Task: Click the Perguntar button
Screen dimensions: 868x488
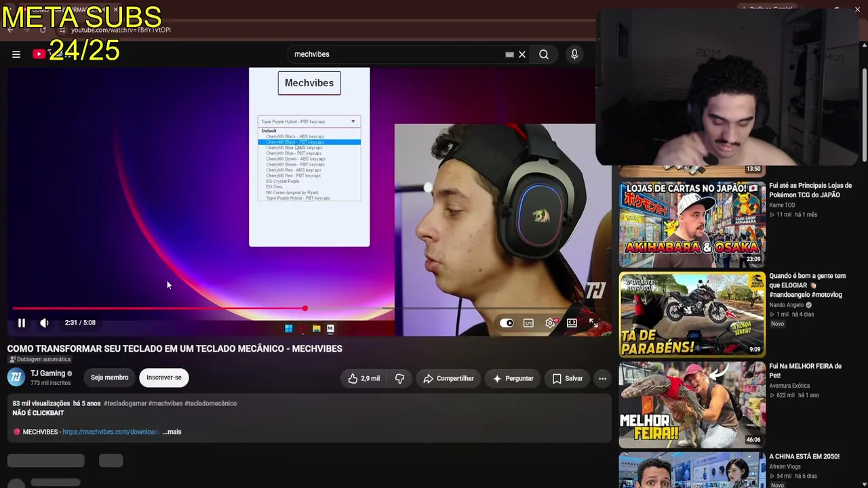Action: click(513, 379)
